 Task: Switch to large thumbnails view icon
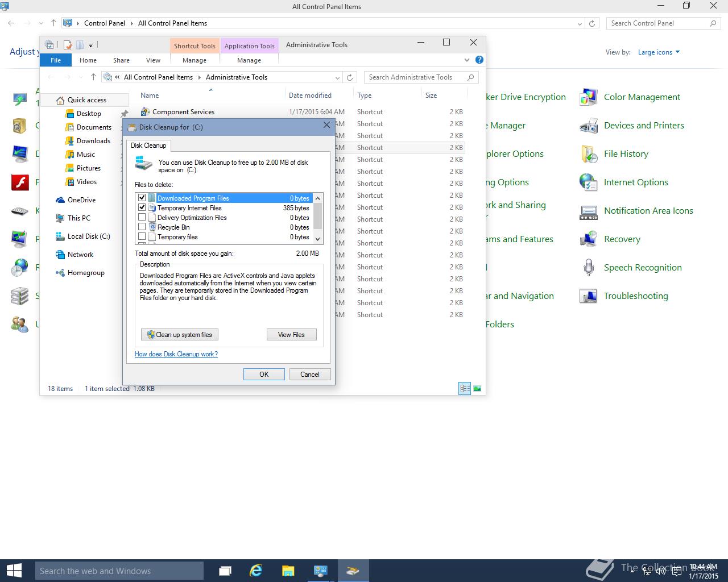[x=477, y=389]
